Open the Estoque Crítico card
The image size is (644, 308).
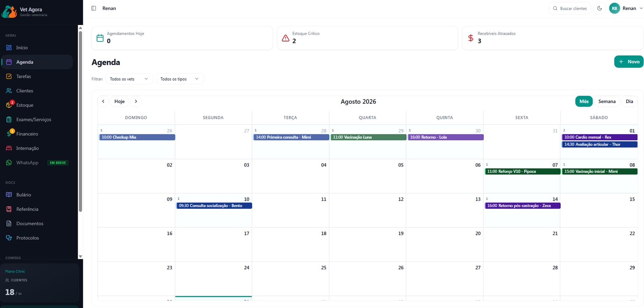pyautogui.click(x=367, y=38)
